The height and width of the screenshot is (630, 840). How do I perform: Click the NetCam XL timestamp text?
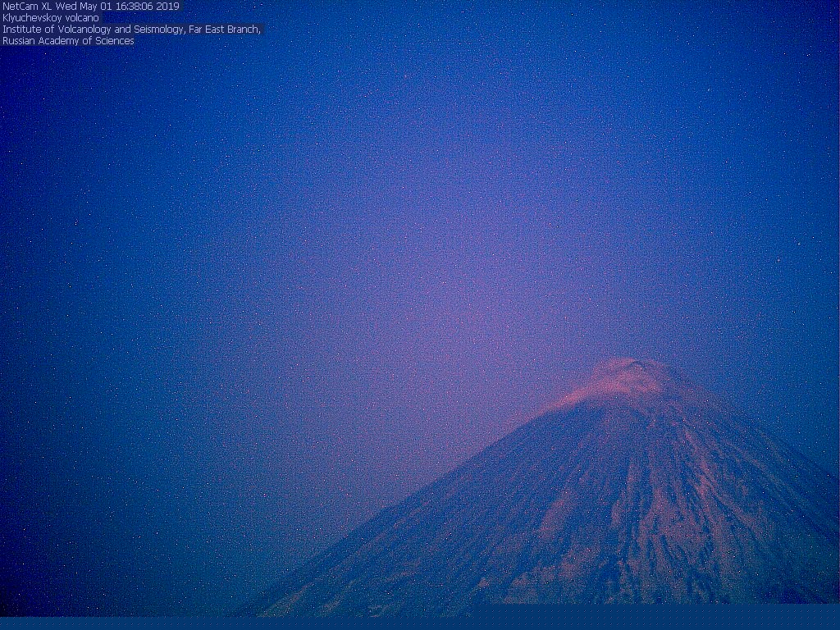pos(91,7)
